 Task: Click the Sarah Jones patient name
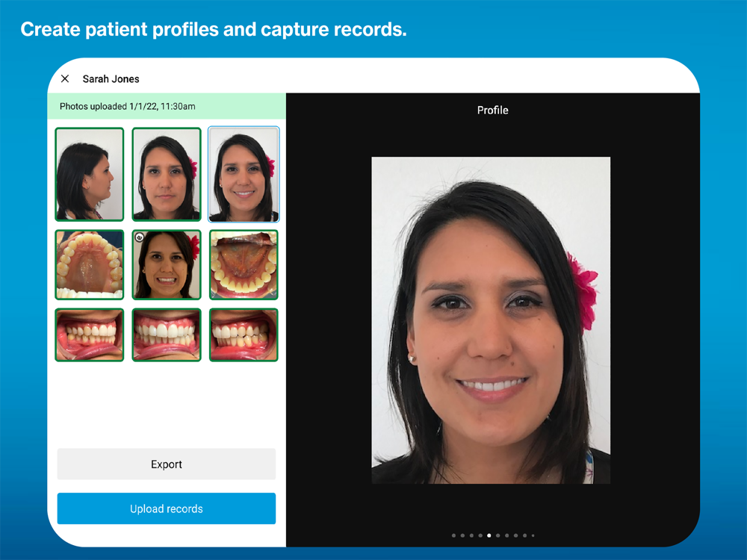coord(111,79)
